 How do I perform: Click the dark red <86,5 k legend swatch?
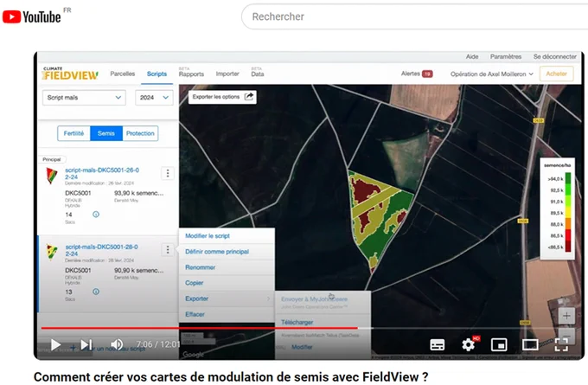pyautogui.click(x=568, y=247)
